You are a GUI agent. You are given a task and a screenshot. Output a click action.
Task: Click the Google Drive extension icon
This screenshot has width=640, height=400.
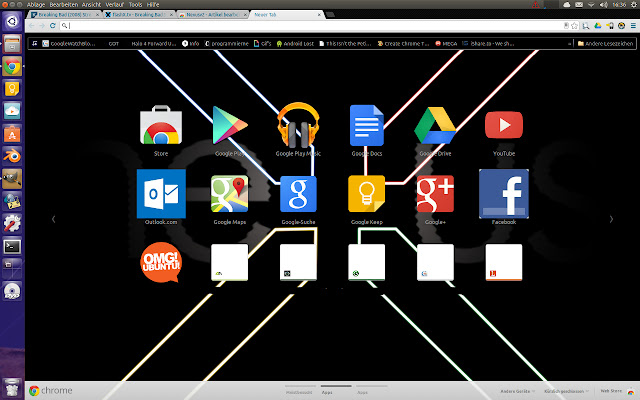point(598,26)
